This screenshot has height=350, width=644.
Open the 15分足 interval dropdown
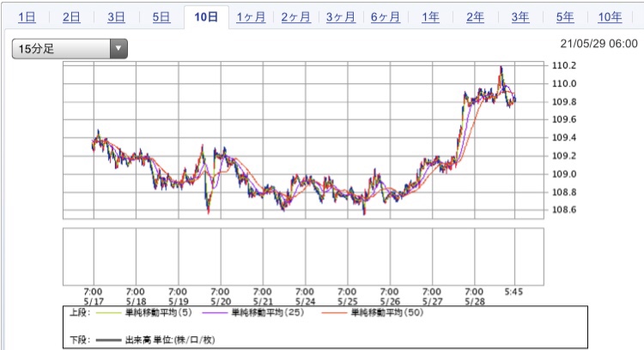click(x=70, y=49)
